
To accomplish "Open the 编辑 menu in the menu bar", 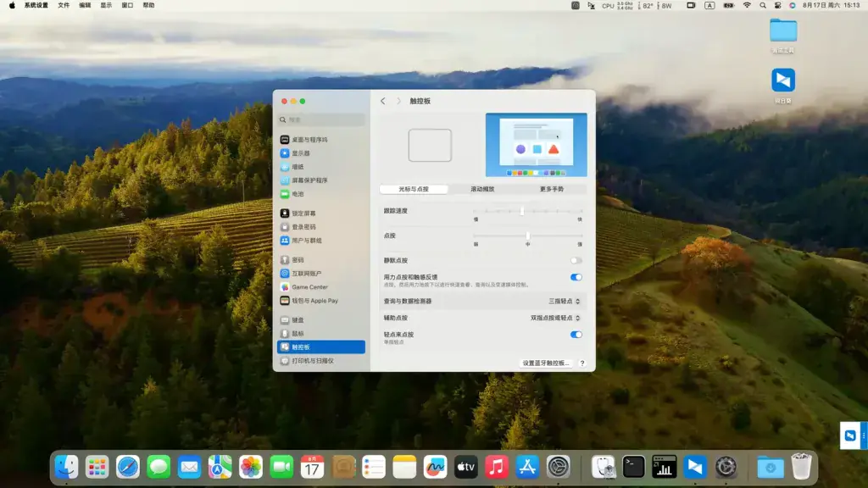I will coord(85,6).
